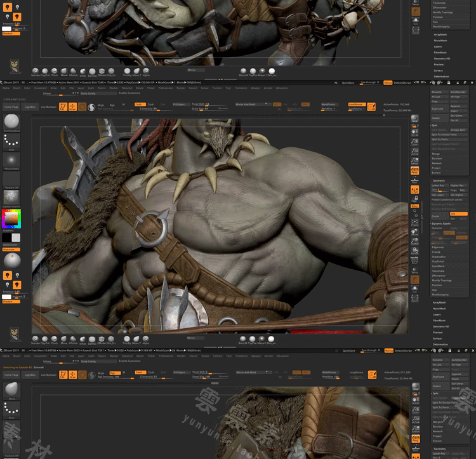Collapse the Geometry section in middle window
This screenshot has width=476, height=459.
point(439,181)
